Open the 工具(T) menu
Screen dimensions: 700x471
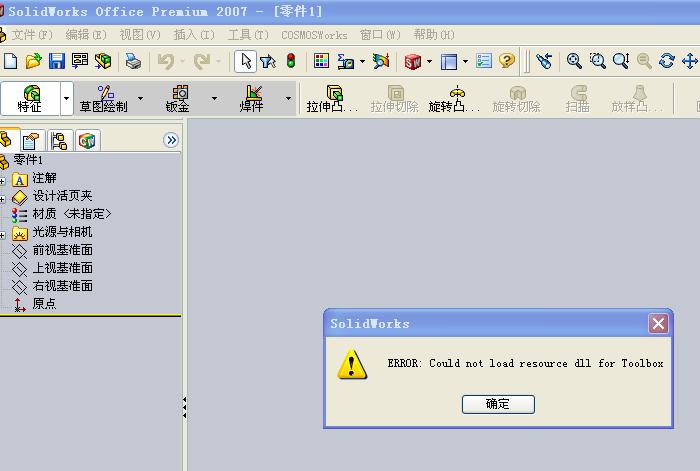[x=249, y=35]
